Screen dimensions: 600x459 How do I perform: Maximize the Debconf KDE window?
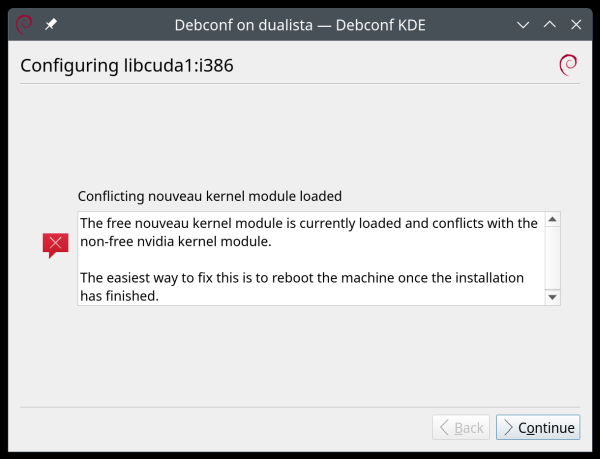(549, 24)
